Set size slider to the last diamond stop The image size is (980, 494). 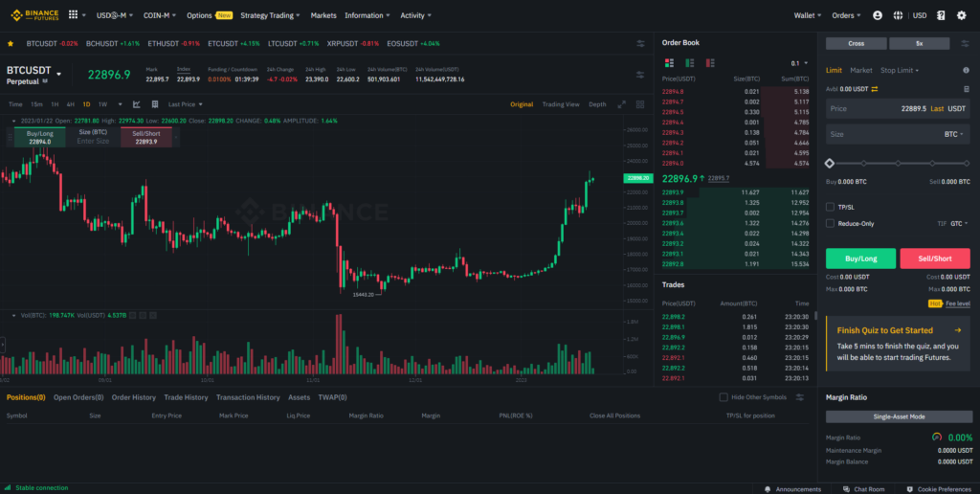coord(967,163)
